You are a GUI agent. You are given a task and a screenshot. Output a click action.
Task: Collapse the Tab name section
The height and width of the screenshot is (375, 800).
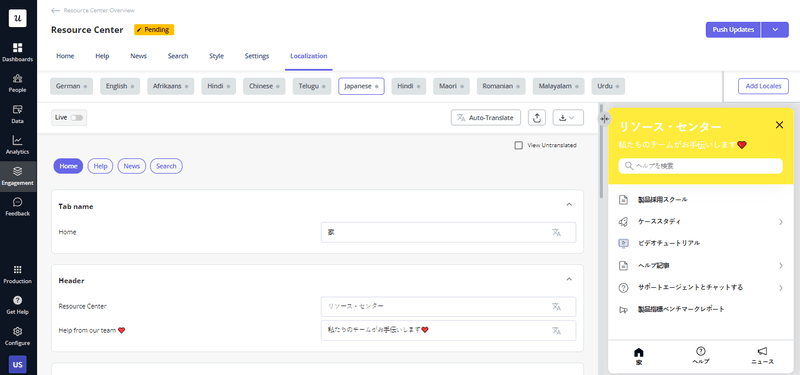[x=569, y=205]
